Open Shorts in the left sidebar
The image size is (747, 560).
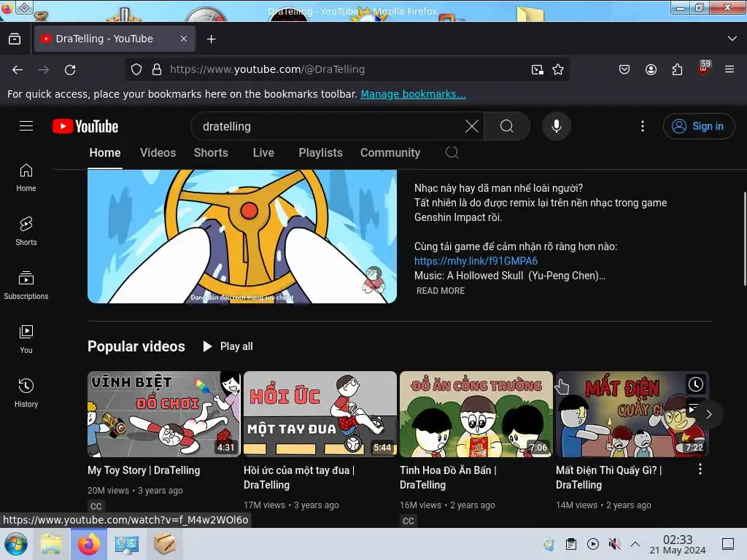26,231
